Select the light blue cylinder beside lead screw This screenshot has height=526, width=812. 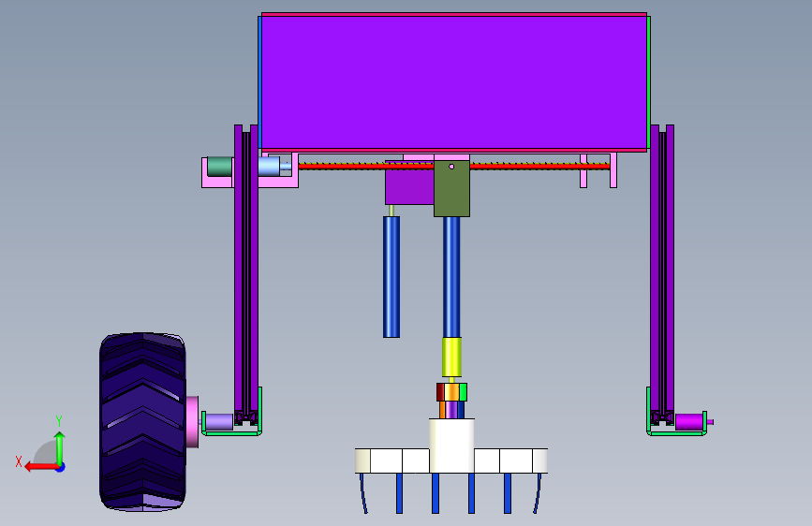[x=269, y=167]
